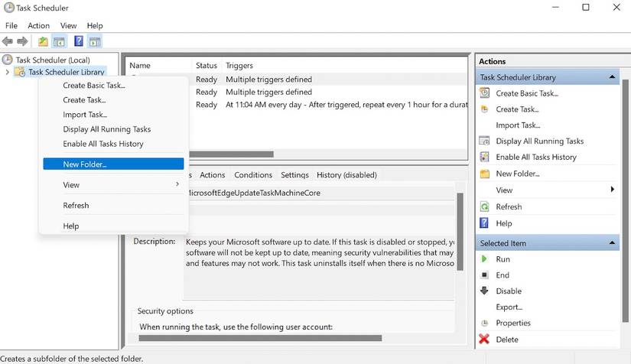Image resolution: width=631 pixels, height=364 pixels.
Task: Click the Task Scheduler title bar clock icon
Action: pyautogui.click(x=9, y=8)
